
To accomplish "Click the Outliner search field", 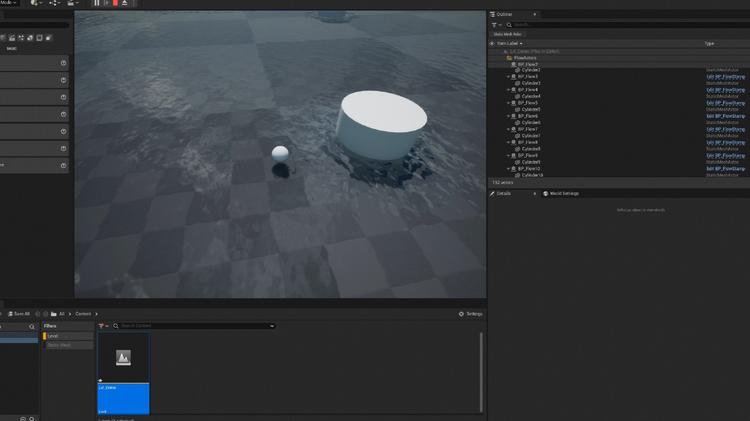I will tap(628, 25).
